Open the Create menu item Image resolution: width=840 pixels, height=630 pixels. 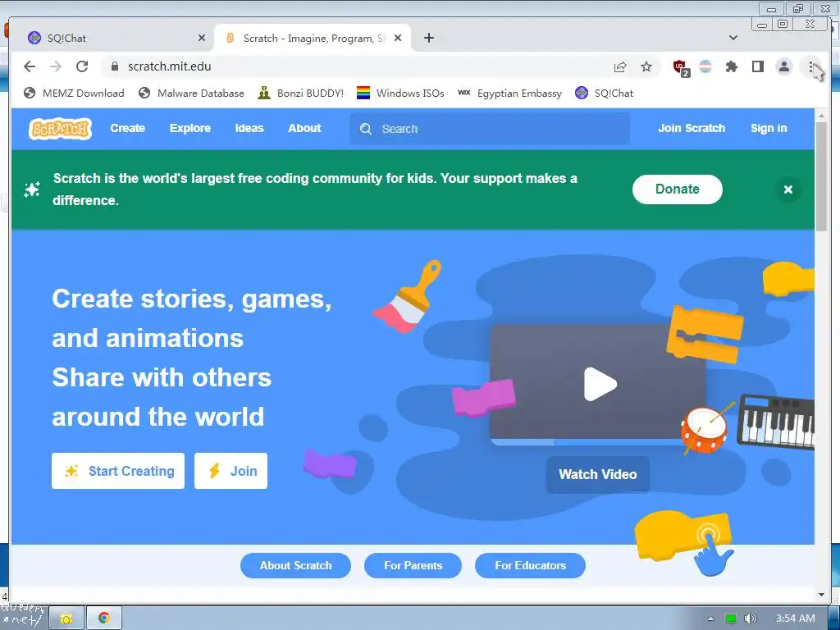127,128
